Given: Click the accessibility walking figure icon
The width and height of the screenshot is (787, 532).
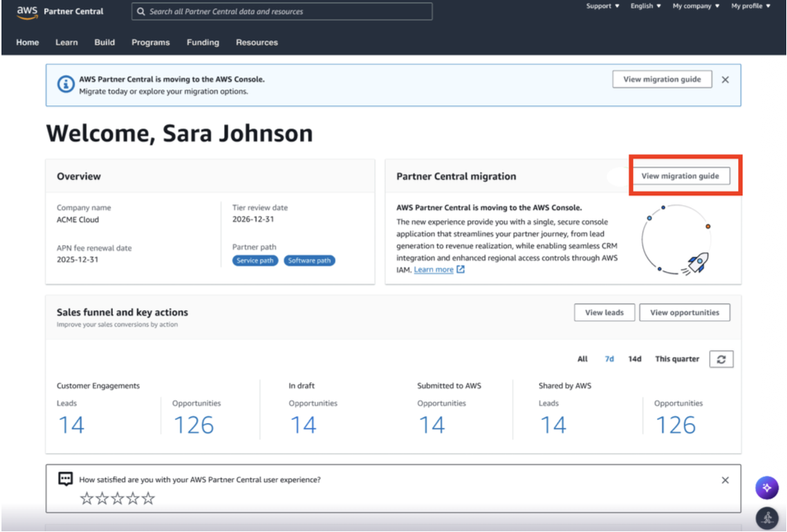Looking at the screenshot, I should coord(767,518).
